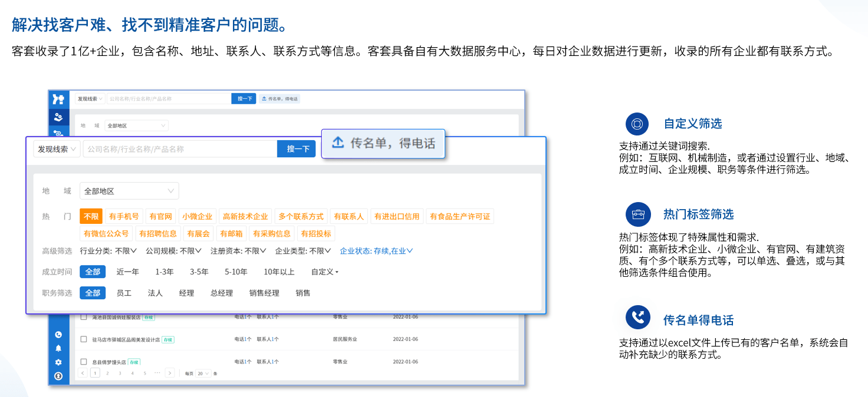
Task: Go to page 3 in pagination
Action: [120, 373]
